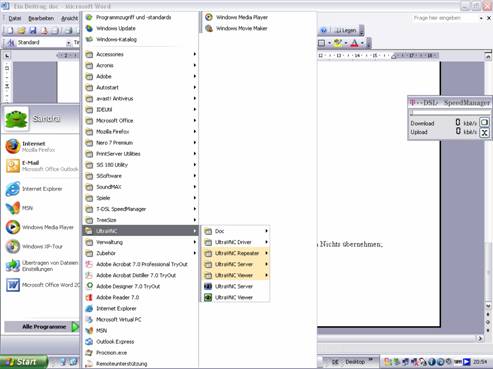Launch UltraVNC Server application shortcut
493x369 pixels.
tap(235, 286)
